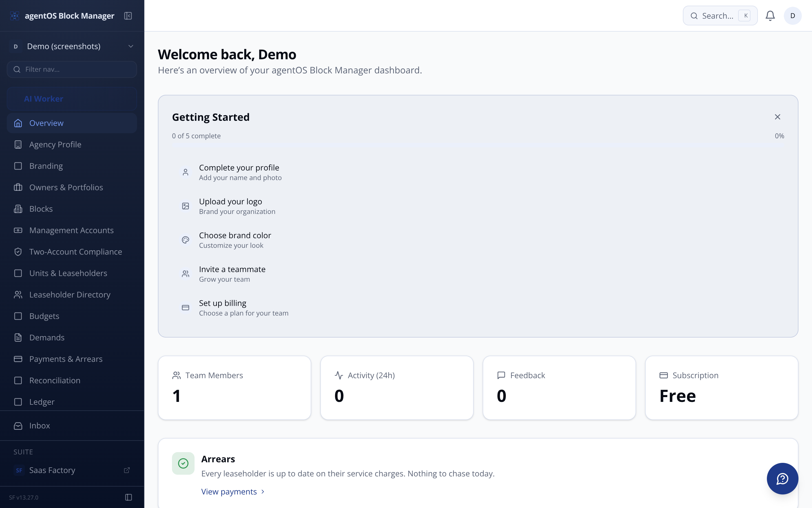Screen dimensions: 812x508
Task: Toggle the sidebar layout icon near version
Action: pos(129,497)
